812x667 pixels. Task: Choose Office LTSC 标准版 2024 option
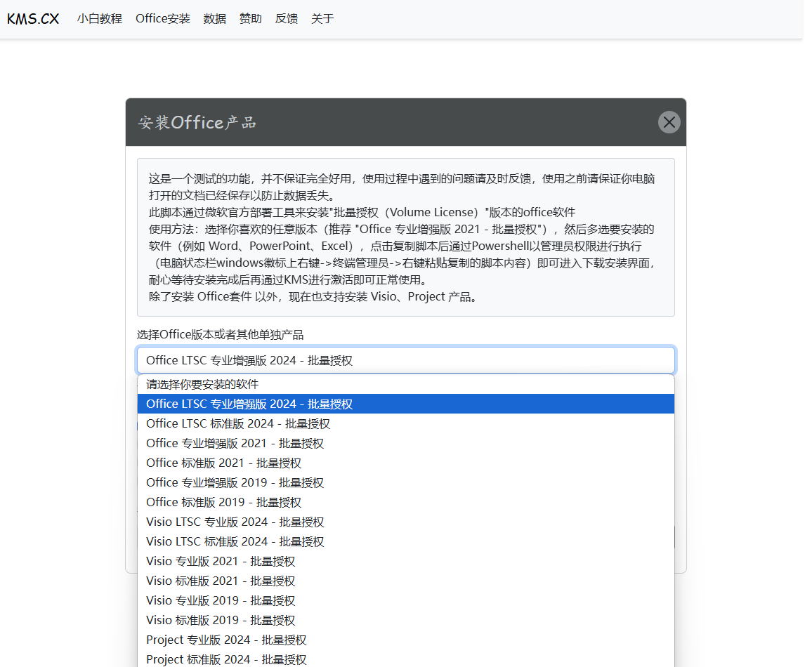pyautogui.click(x=238, y=423)
